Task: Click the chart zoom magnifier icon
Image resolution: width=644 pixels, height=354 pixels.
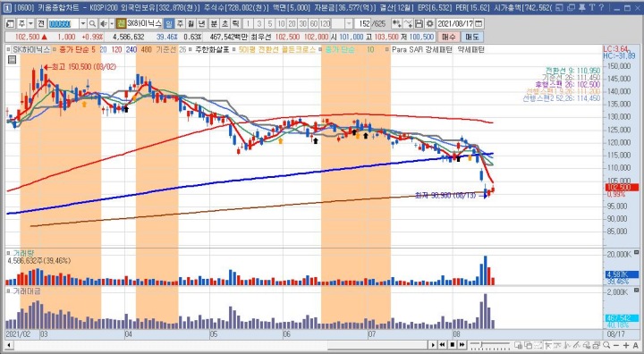Action: pyautogui.click(x=606, y=345)
